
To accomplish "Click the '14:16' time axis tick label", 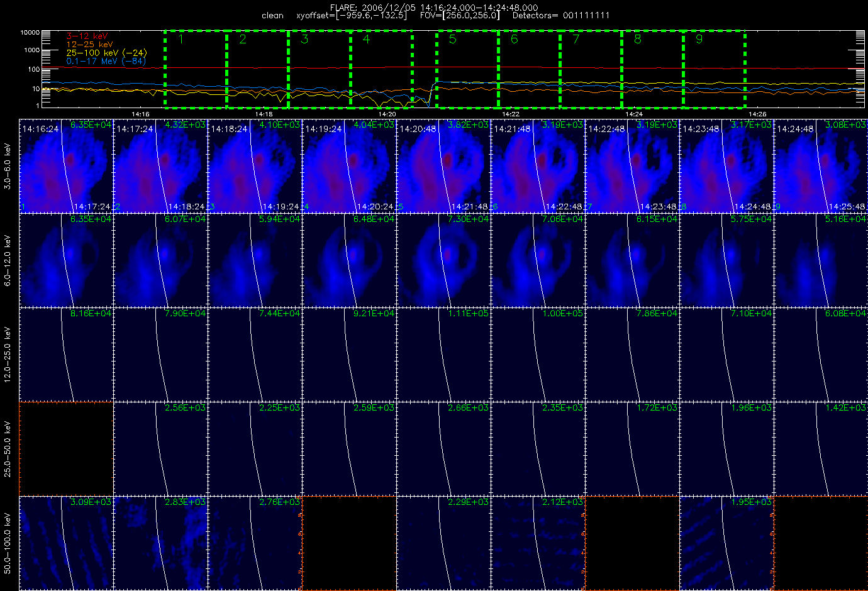I will pyautogui.click(x=140, y=114).
